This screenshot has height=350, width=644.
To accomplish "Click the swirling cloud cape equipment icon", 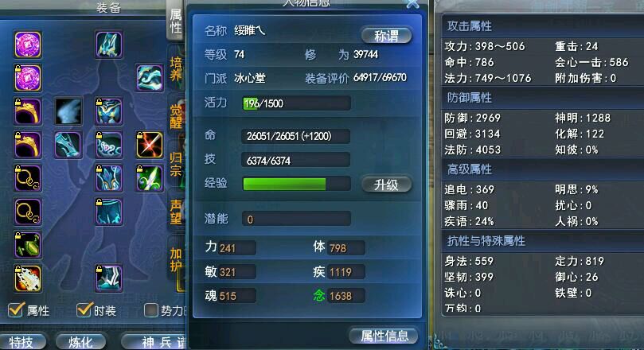I will point(150,77).
